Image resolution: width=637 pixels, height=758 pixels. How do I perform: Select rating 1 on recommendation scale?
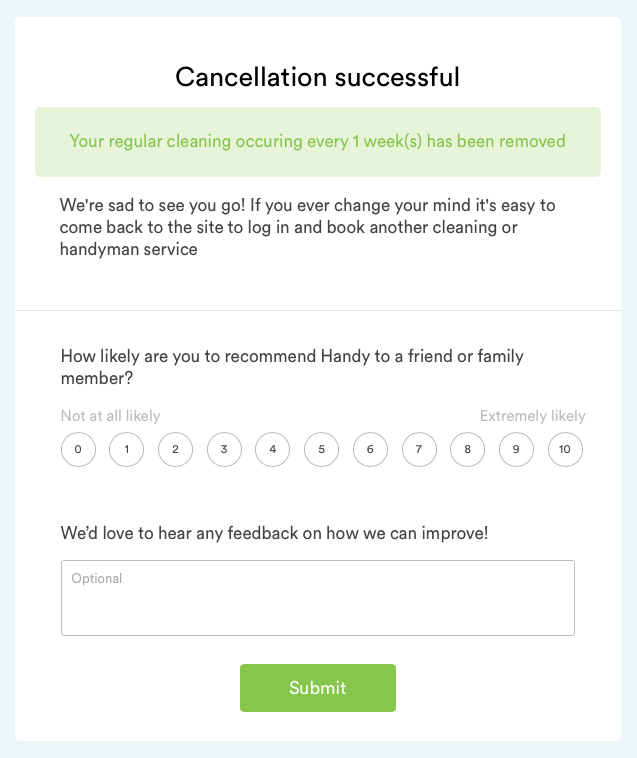(127, 449)
